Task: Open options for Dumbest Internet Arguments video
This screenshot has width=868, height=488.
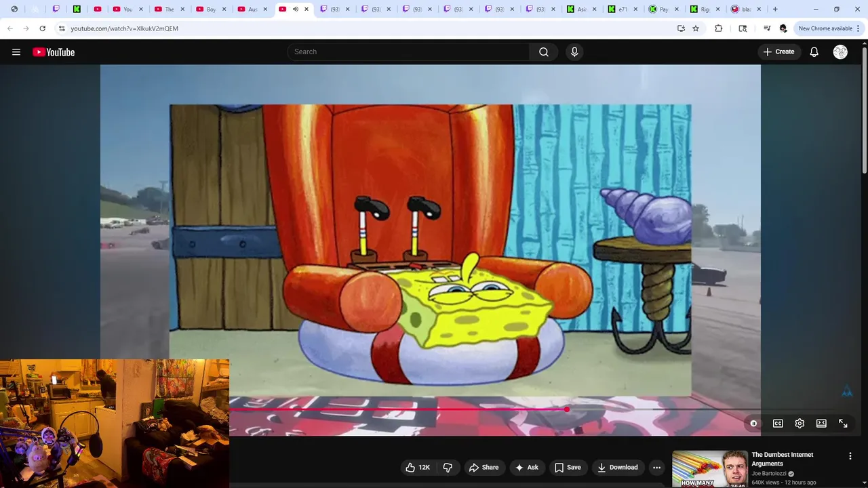Action: tap(850, 456)
